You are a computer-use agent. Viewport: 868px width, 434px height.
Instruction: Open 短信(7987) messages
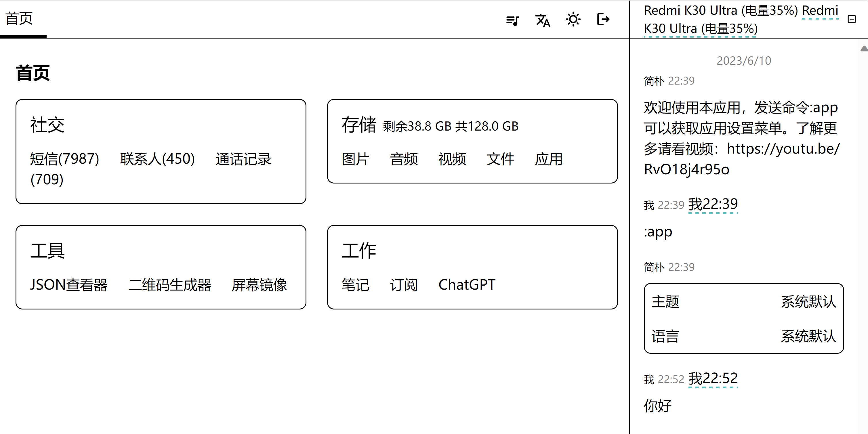(64, 159)
